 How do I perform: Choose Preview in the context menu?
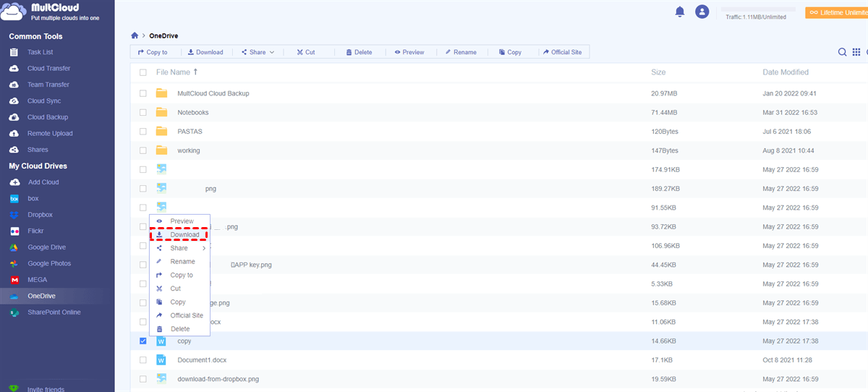tap(180, 221)
